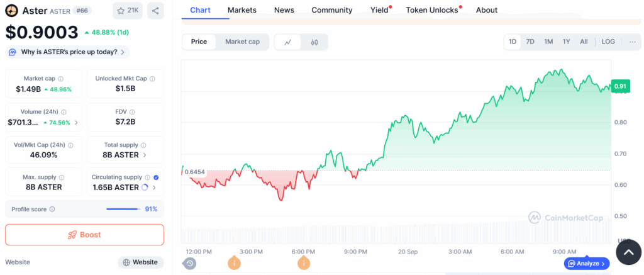Viewport: 644px width, 275px height.
Task: Click the scroll-to-top arrow button
Action: tap(628, 252)
